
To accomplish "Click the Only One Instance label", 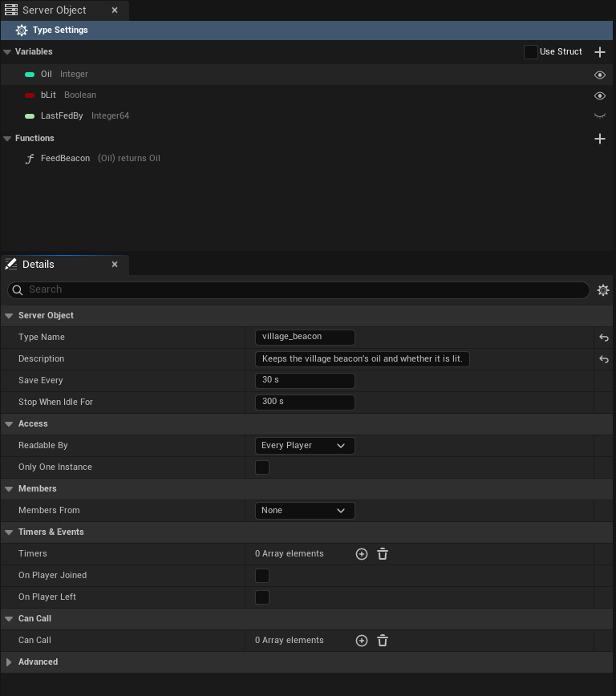I will tap(55, 467).
